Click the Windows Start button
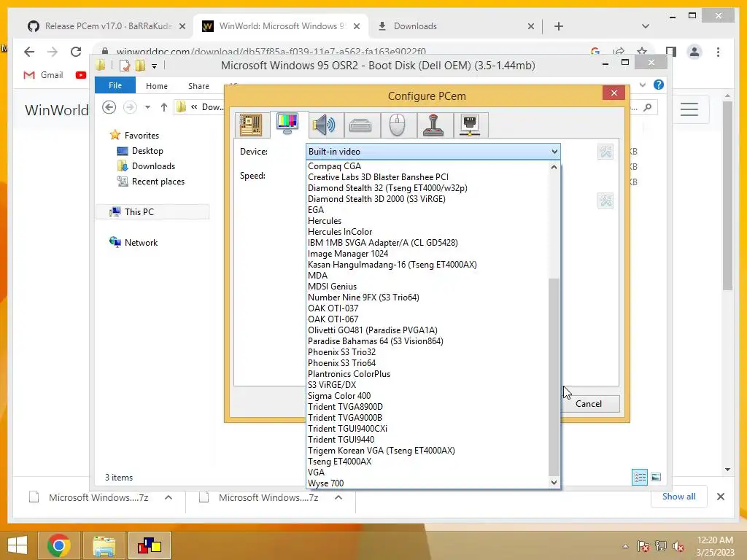This screenshot has width=747, height=560. 18,545
